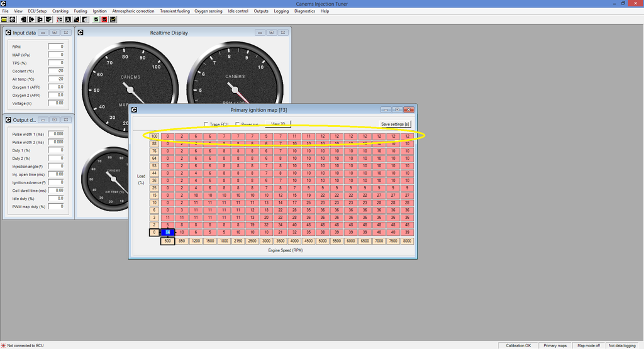Open the ECU Setup menu

37,11
